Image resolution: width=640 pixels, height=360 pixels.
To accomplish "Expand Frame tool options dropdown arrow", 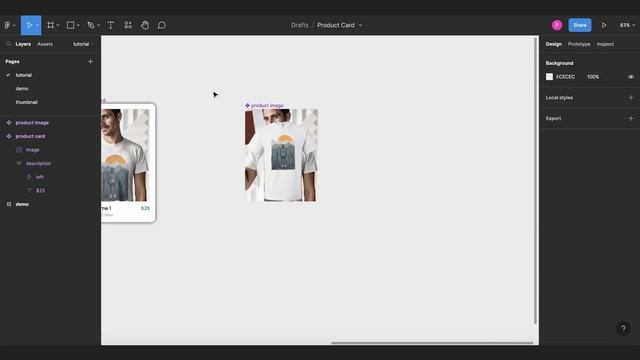I will pyautogui.click(x=58, y=25).
